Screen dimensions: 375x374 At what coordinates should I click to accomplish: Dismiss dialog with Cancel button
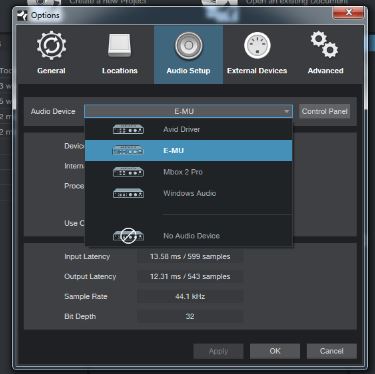tap(332, 351)
